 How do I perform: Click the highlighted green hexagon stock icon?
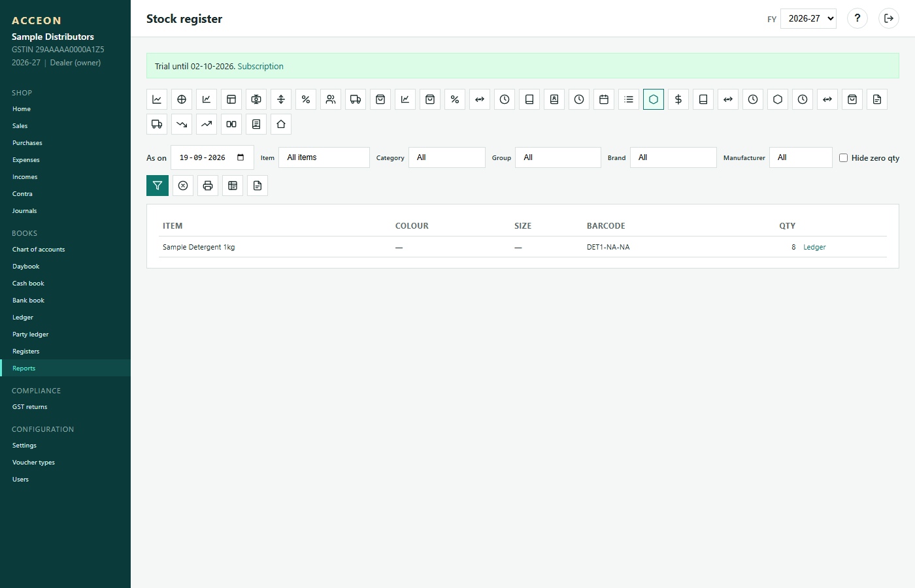coord(654,99)
